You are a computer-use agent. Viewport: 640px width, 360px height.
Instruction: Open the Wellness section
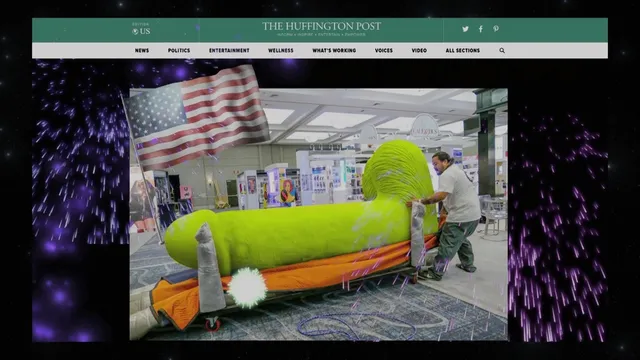(x=280, y=51)
